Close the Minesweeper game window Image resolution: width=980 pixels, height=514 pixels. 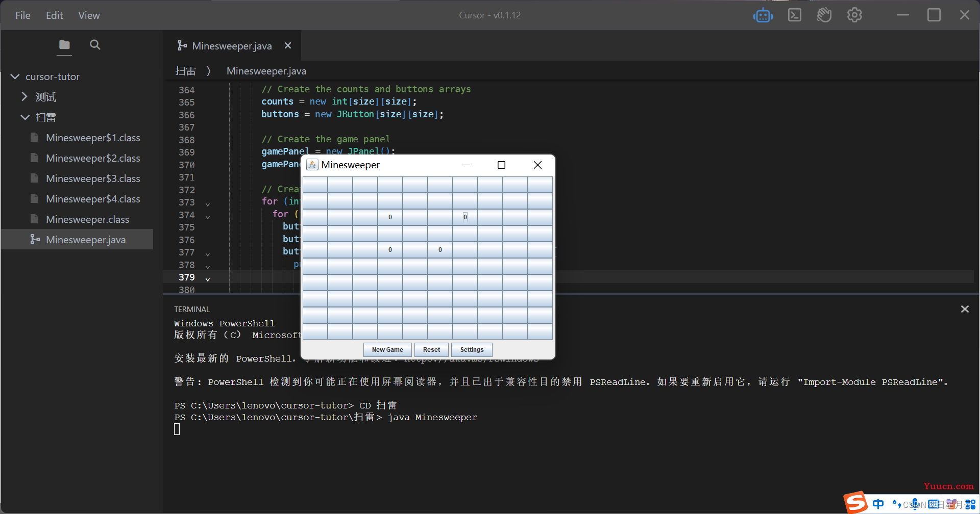537,165
